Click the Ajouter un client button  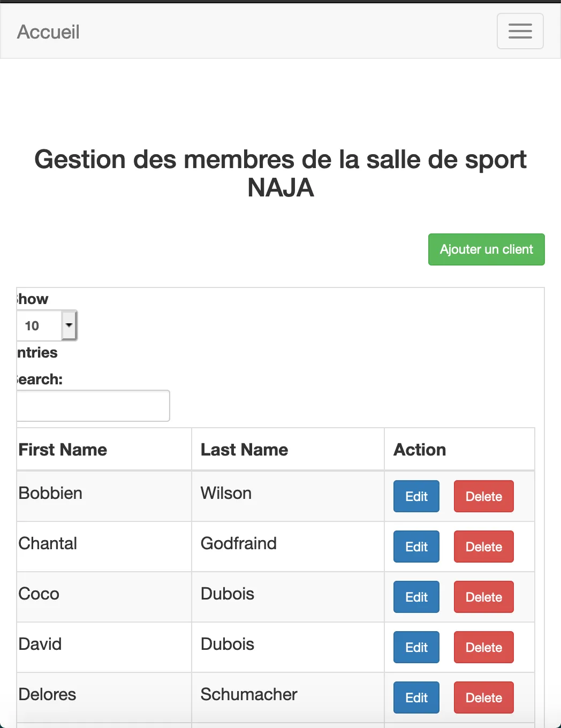tap(486, 249)
